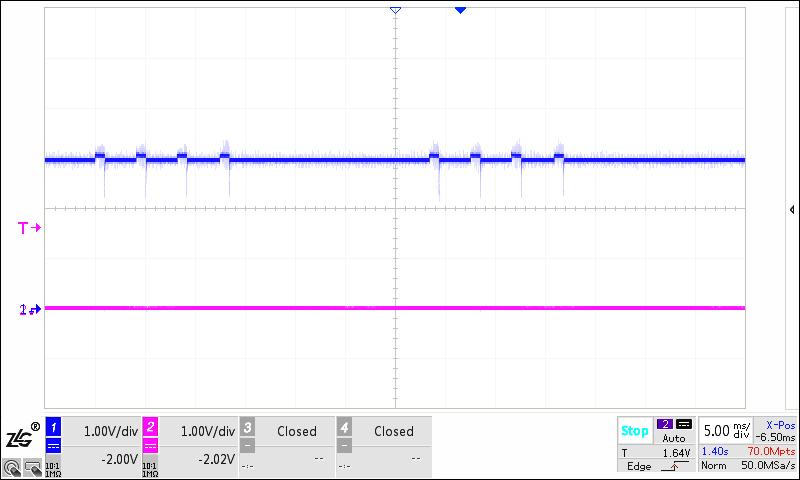This screenshot has height=480, width=800.
Task: Click the 70.0Mpts memory depth
Action: pyautogui.click(x=771, y=451)
